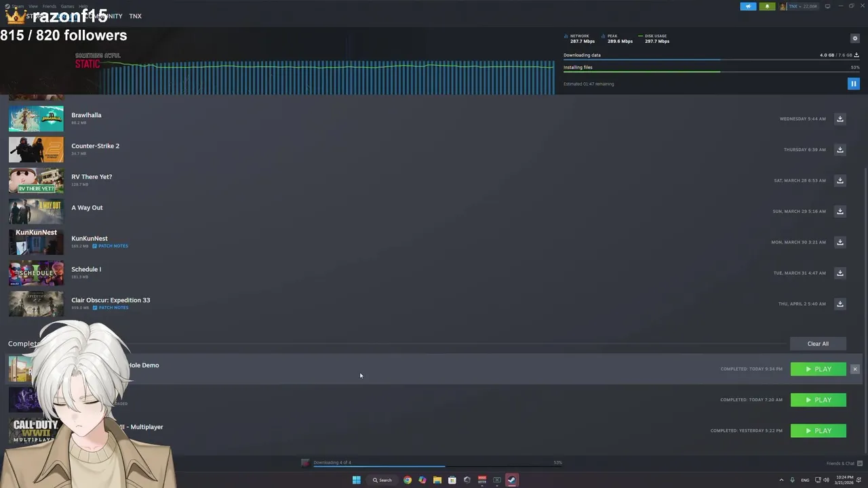Select Brawlhalla title text
868x488 pixels.
pyautogui.click(x=86, y=115)
